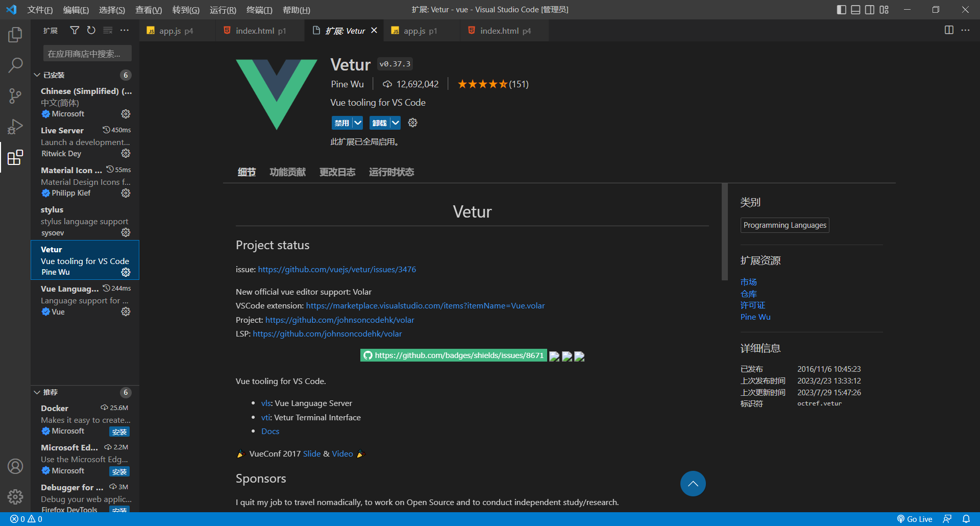Start Go Live server from status bar

[x=915, y=519]
